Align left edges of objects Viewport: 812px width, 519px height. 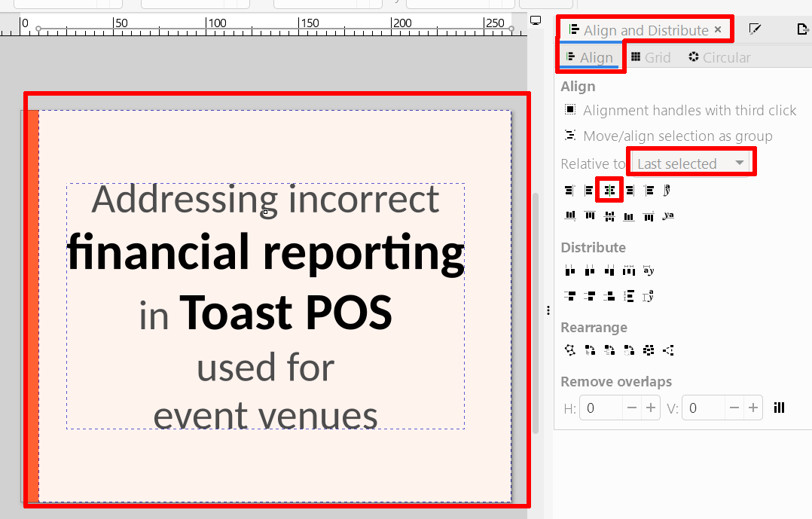[x=590, y=191]
